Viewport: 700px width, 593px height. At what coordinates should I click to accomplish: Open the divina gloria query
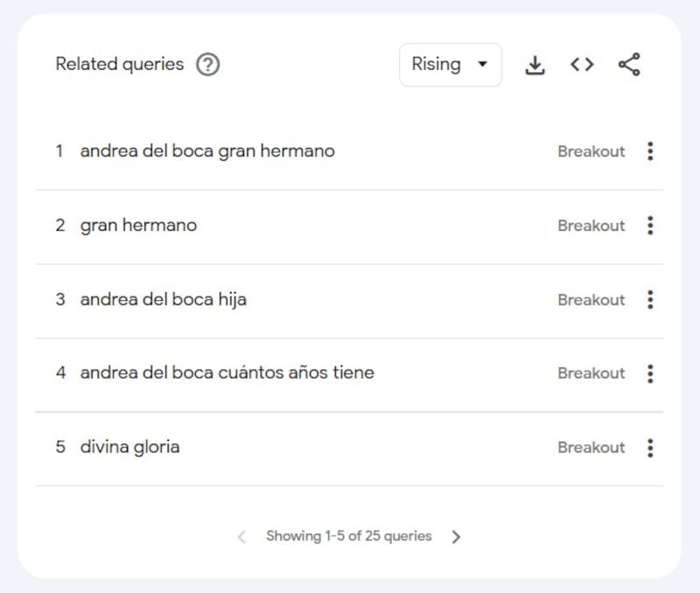[129, 448]
